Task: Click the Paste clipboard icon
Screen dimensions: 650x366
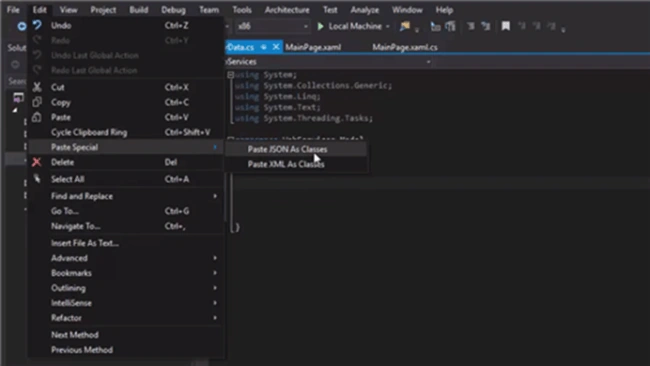Action: [37, 117]
